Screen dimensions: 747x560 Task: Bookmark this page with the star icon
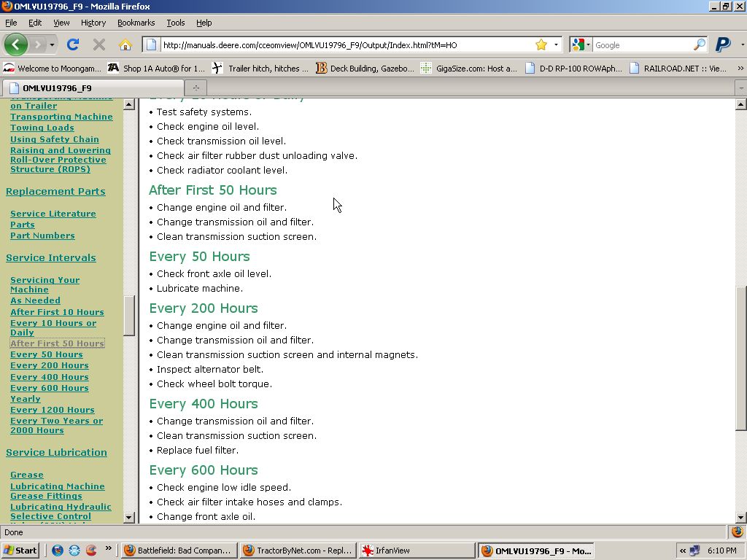tap(541, 44)
